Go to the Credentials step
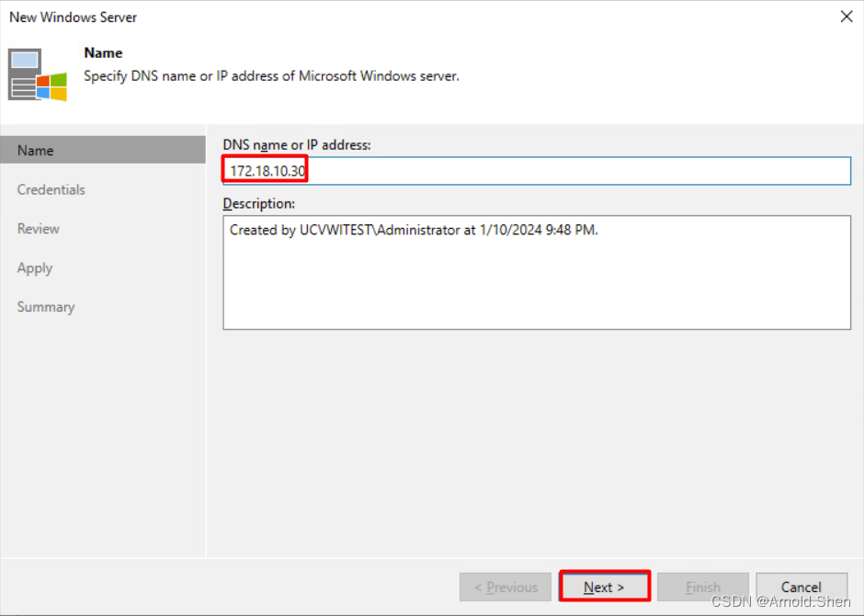Screen dimensions: 864x616 [51, 189]
